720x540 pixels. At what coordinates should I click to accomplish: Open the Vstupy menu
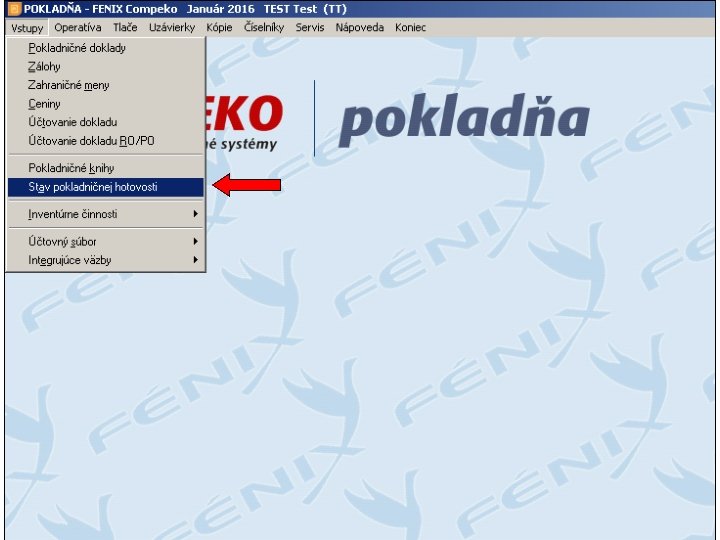coord(27,28)
